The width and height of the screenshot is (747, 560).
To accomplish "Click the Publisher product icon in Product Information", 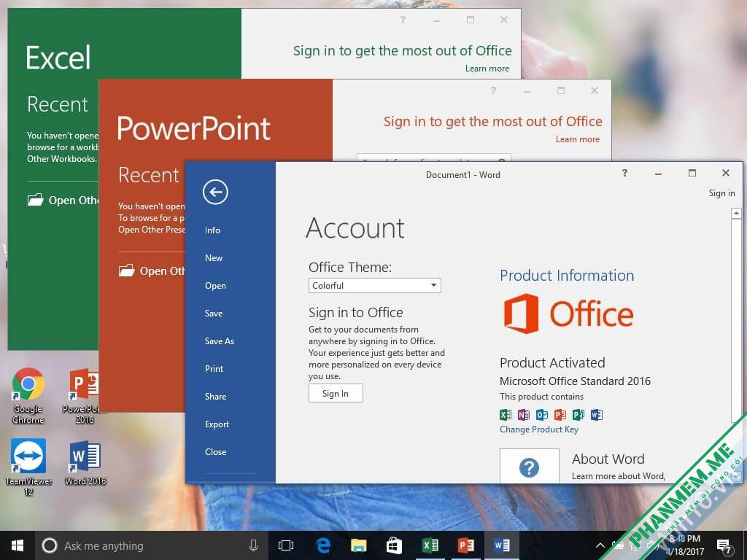I will [578, 415].
